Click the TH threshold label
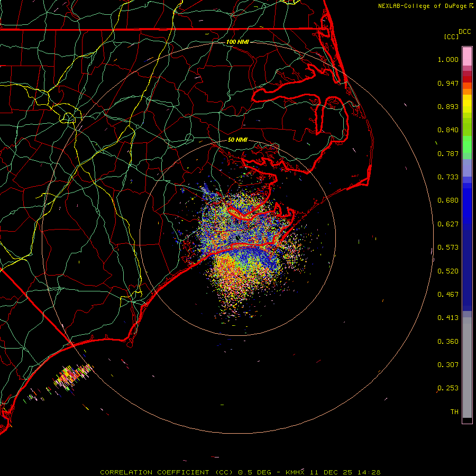The height and width of the screenshot is (476, 476). (454, 412)
